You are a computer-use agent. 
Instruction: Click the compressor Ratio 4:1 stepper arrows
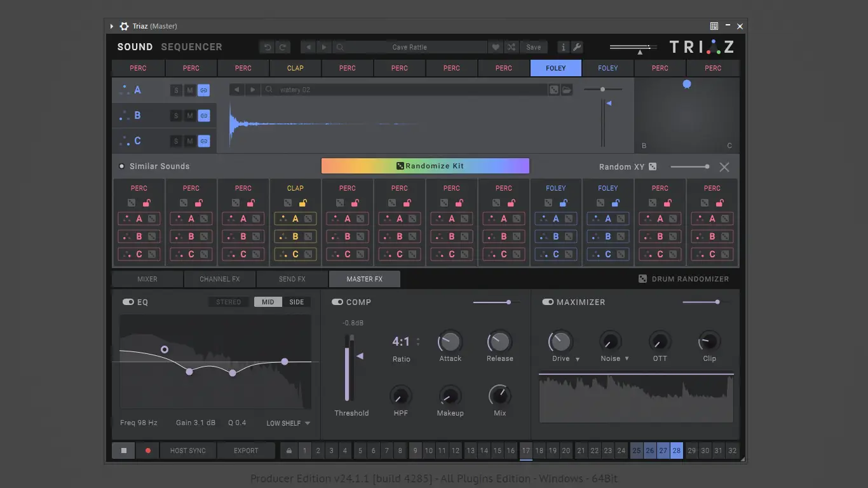[418, 342]
